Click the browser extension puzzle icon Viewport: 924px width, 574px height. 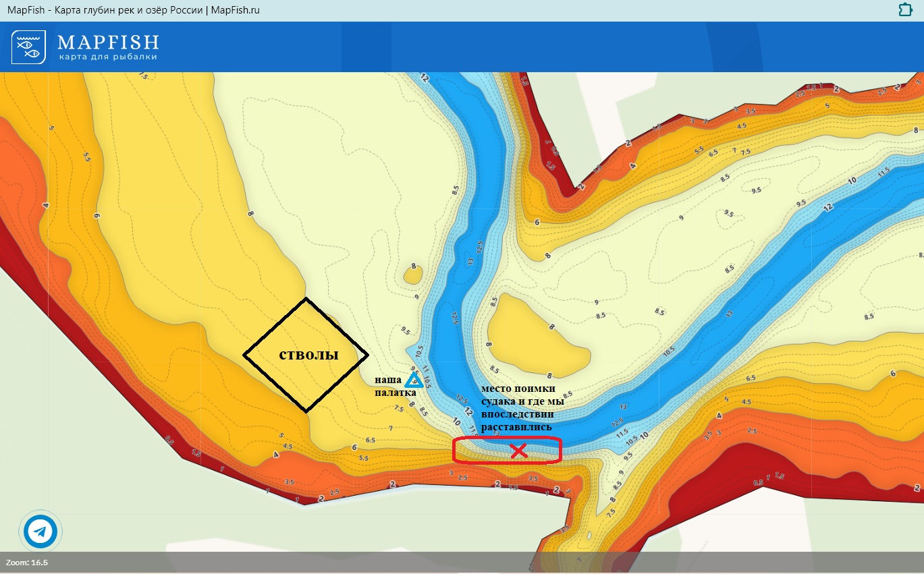pos(905,9)
